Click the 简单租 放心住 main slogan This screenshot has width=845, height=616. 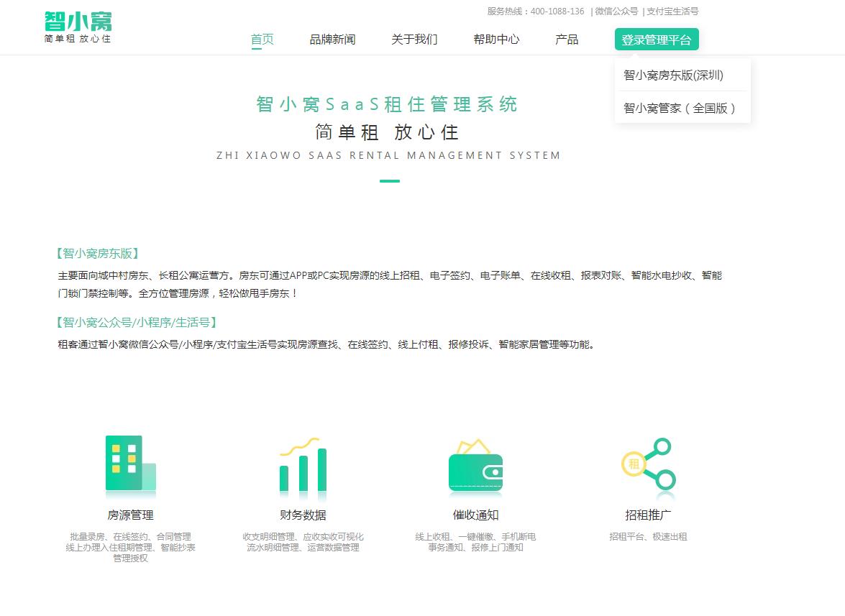387,132
